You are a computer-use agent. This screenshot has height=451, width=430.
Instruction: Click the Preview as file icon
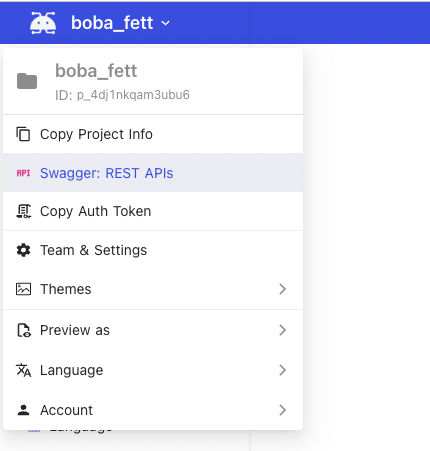[24, 330]
